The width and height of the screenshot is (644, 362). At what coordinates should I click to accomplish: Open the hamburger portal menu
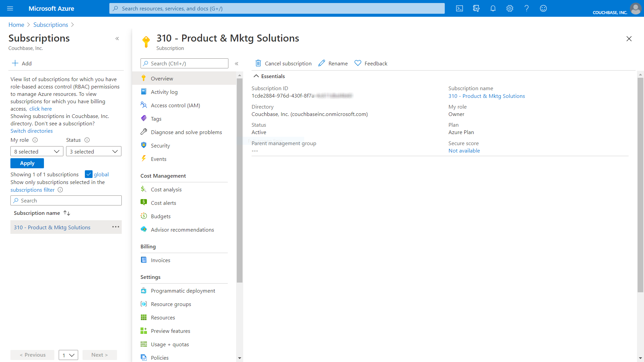tap(10, 8)
